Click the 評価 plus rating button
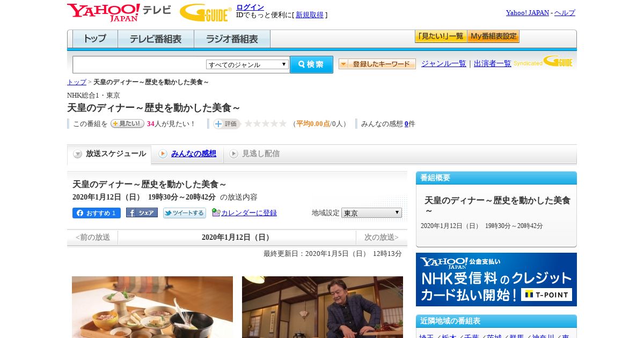Viewport: 644px width, 338px height. (x=226, y=124)
